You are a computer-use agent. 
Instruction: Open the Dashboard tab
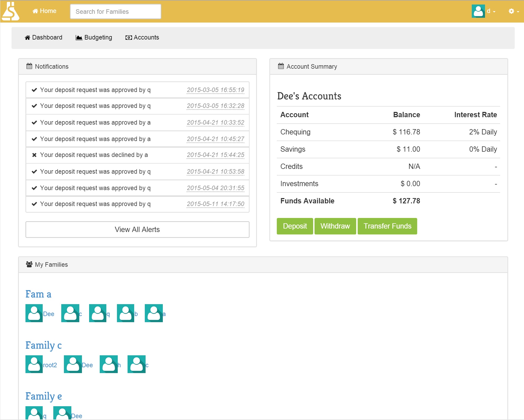click(x=43, y=37)
